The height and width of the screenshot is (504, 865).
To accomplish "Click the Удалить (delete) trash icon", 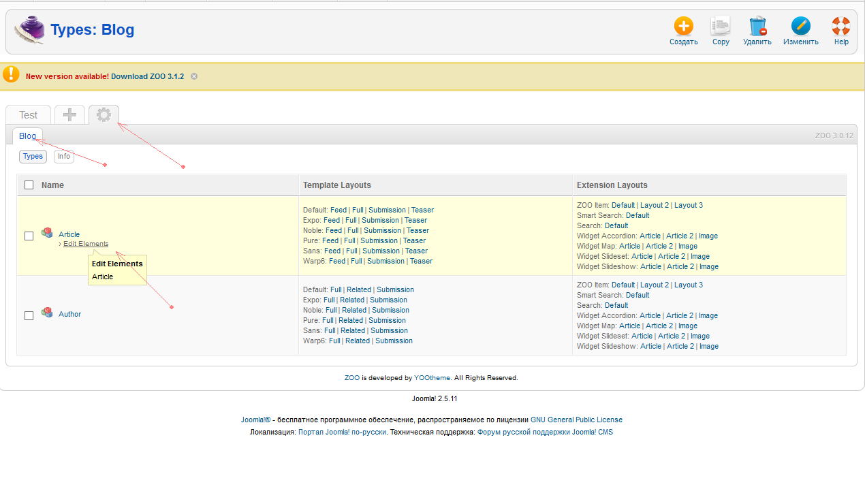I will (757, 27).
